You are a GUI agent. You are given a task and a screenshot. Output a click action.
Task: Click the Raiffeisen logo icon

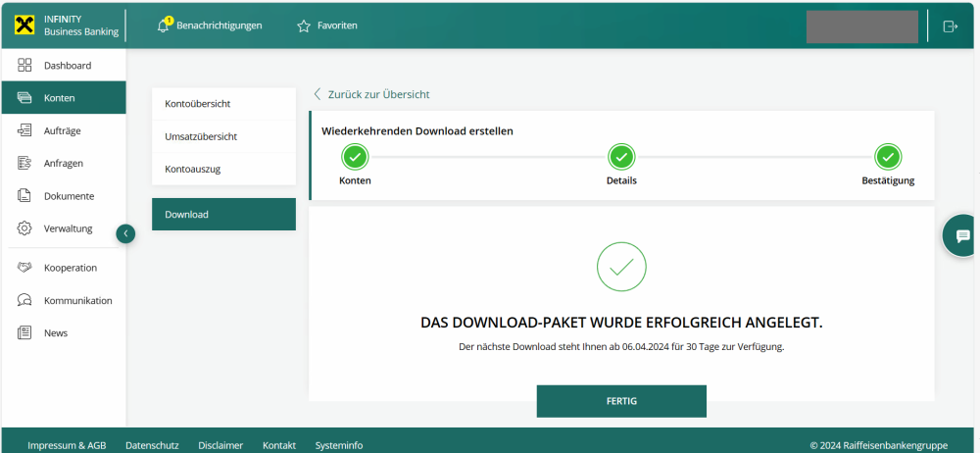click(24, 25)
